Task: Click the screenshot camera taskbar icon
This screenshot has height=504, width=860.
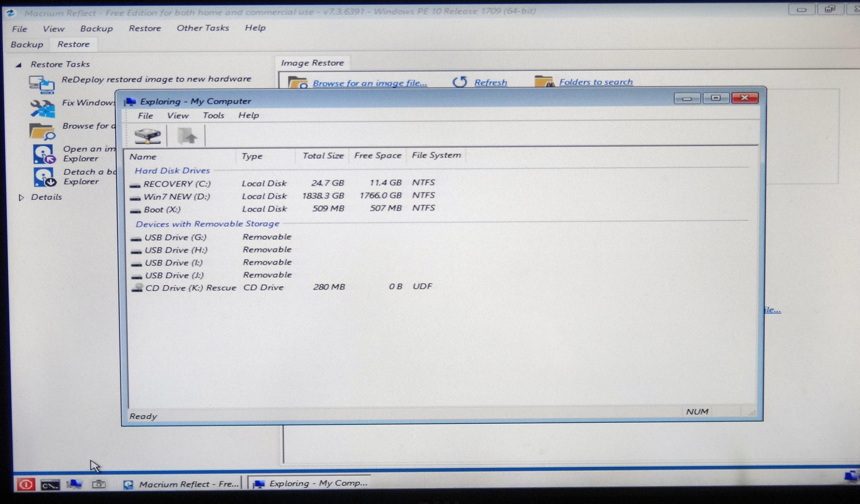Action: [99, 484]
